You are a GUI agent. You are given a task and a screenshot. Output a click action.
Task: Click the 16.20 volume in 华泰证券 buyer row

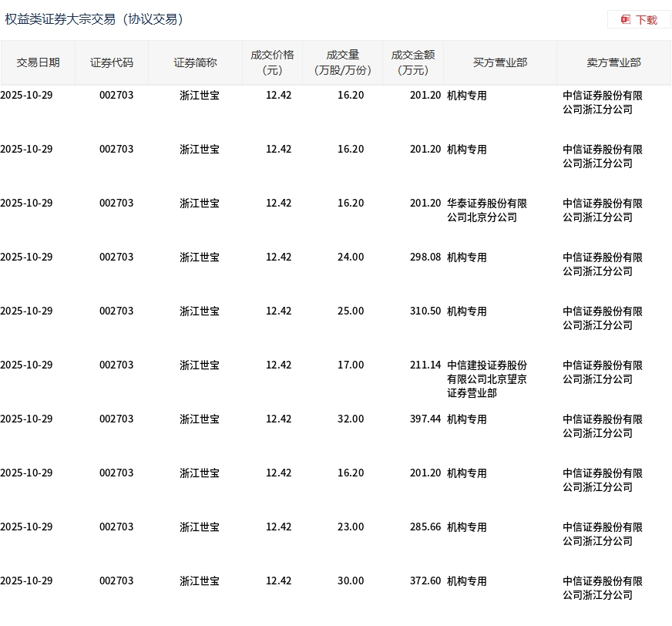click(x=351, y=204)
